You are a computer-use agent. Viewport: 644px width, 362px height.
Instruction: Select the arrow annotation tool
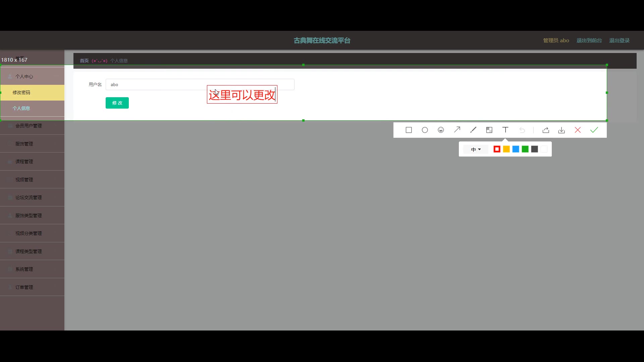click(x=457, y=130)
